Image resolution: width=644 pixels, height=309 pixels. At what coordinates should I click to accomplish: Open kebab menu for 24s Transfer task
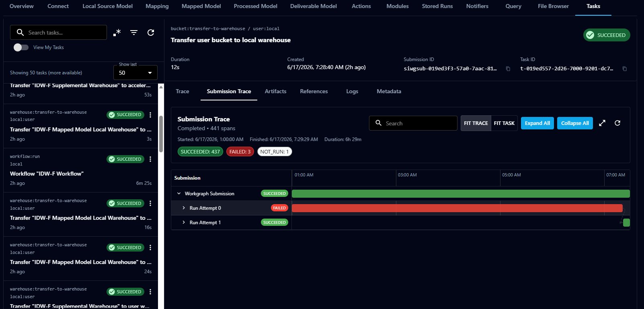(x=150, y=248)
